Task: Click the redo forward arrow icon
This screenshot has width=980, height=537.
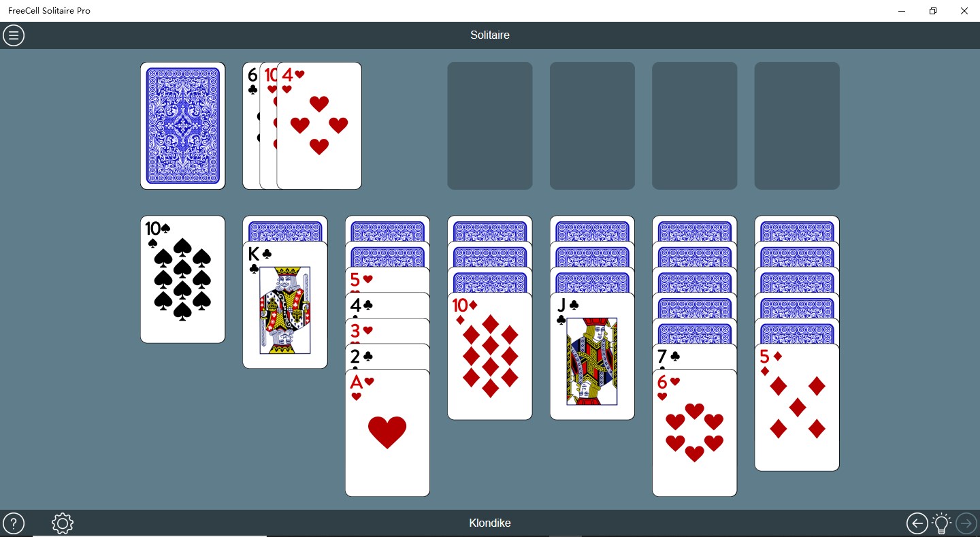Action: pyautogui.click(x=966, y=523)
